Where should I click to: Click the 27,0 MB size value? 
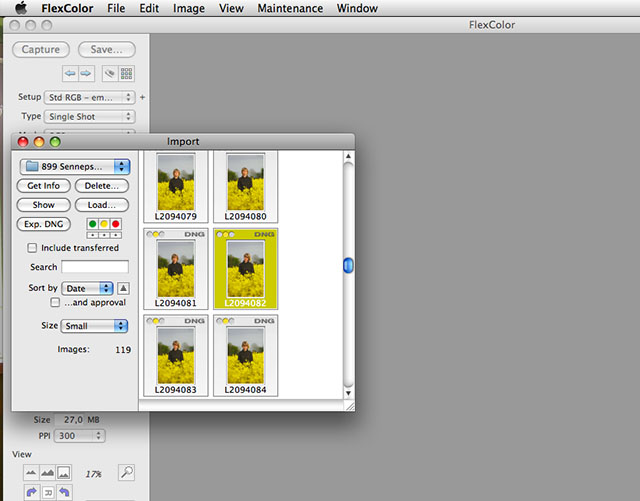[73, 420]
